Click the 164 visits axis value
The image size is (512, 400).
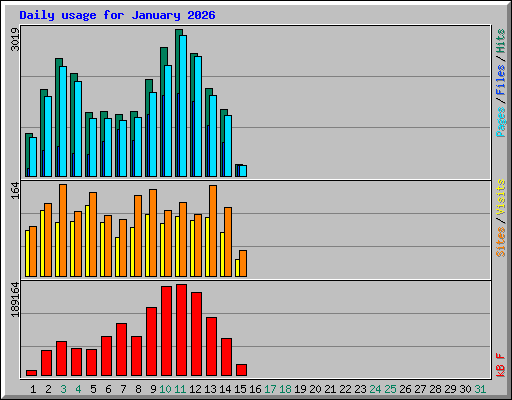click(15, 191)
